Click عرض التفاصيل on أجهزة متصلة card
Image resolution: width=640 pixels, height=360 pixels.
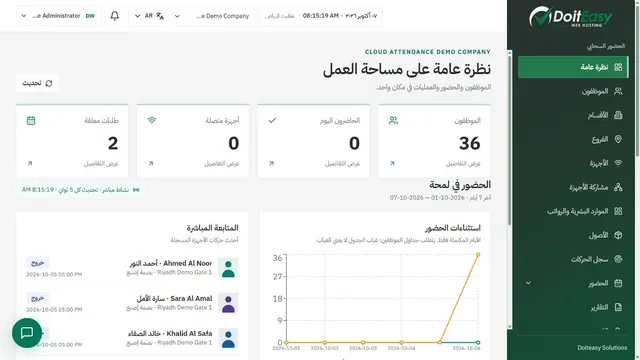[222, 164]
